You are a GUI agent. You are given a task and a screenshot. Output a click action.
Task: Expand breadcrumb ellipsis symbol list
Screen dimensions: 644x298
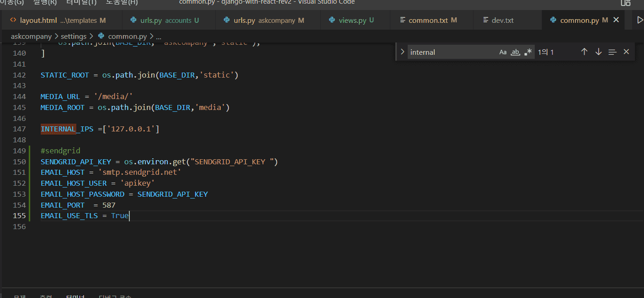(159, 36)
